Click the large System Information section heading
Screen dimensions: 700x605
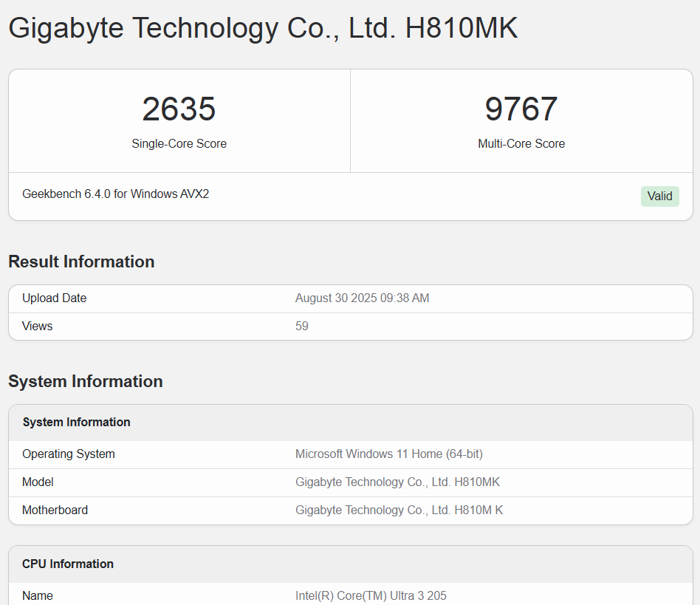point(86,382)
